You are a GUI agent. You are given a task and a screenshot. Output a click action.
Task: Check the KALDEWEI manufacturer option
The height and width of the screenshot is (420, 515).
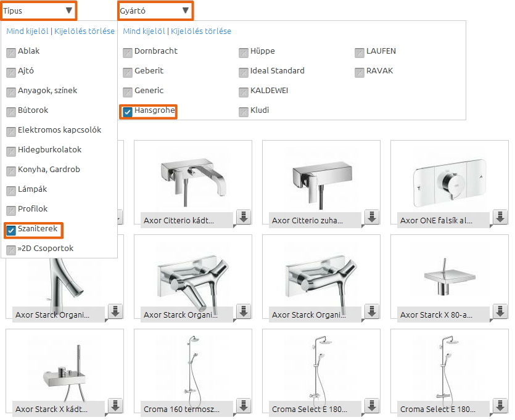244,91
